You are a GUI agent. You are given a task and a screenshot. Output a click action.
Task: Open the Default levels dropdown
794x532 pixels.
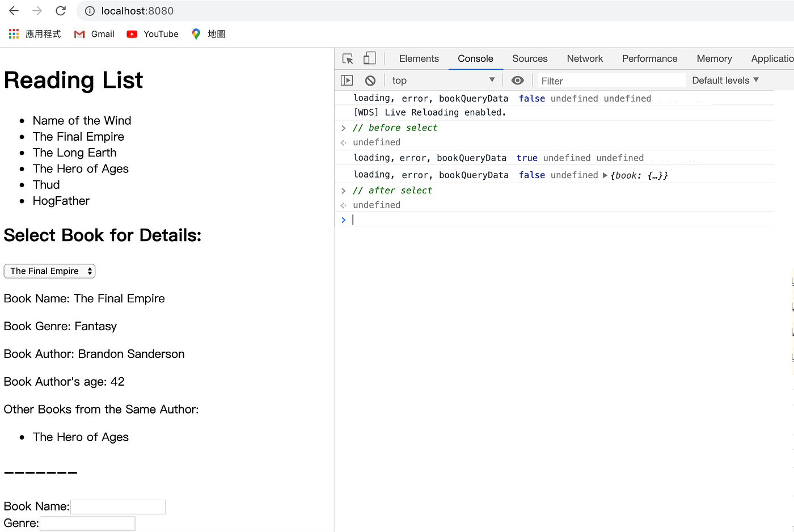click(725, 81)
